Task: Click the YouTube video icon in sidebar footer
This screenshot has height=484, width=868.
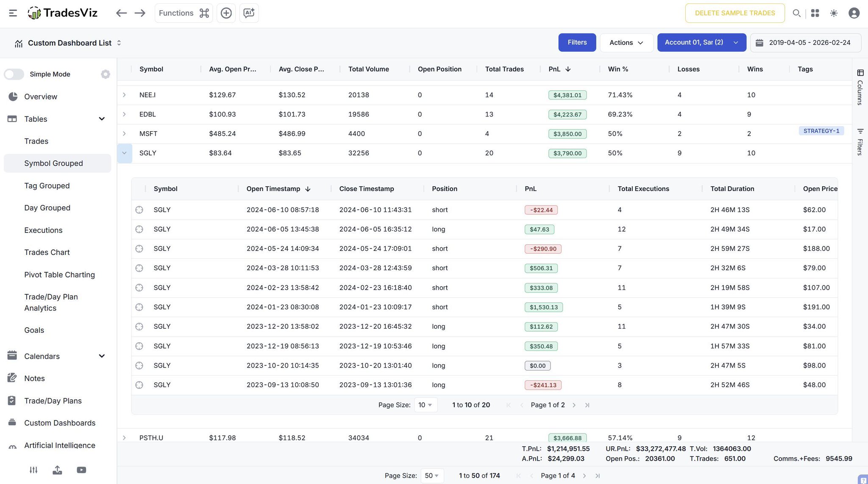Action: (x=81, y=470)
